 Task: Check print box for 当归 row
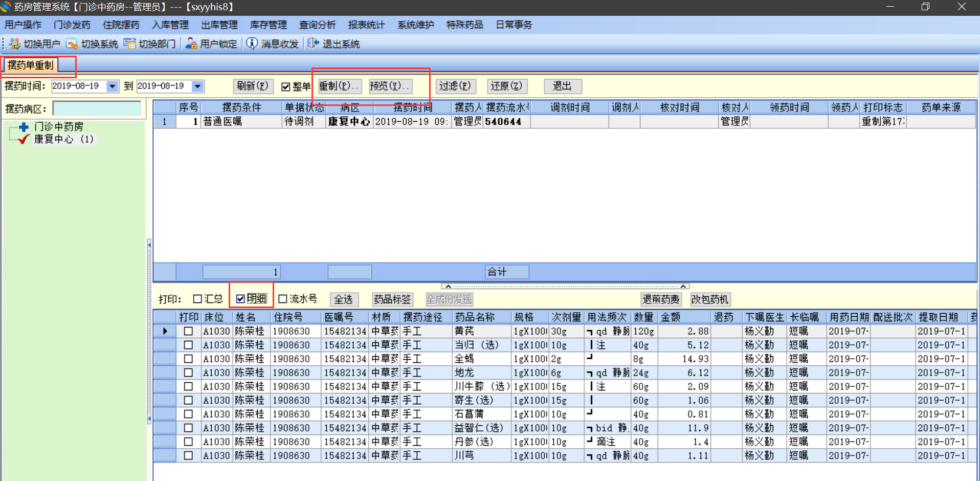tap(188, 345)
